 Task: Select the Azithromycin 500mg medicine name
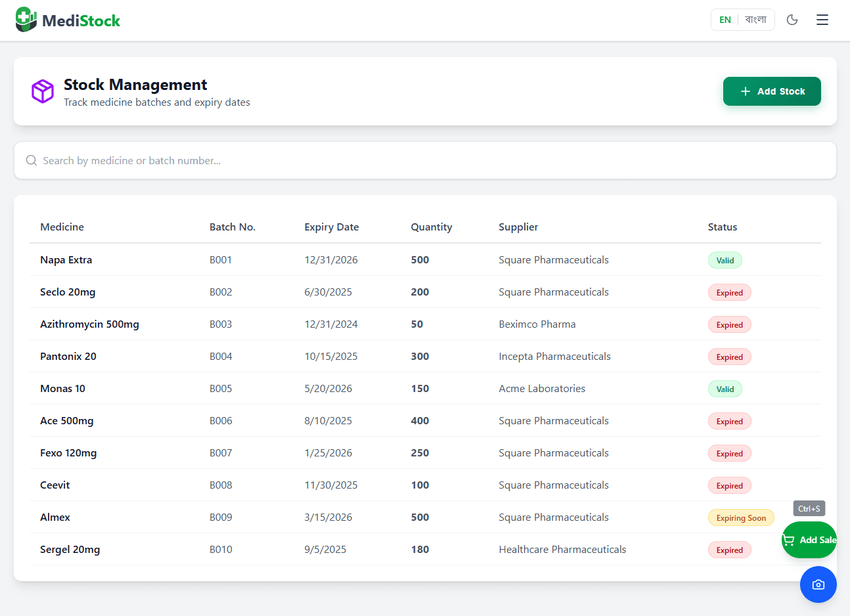[89, 324]
